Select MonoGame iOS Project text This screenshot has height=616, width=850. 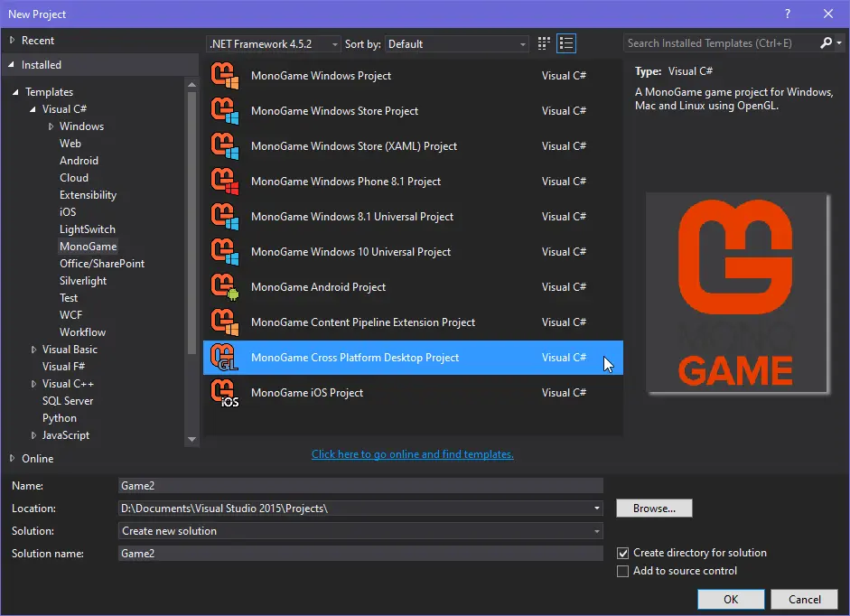coord(307,393)
